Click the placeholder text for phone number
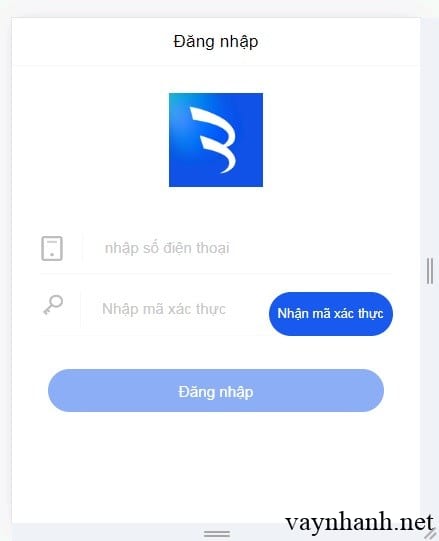The height and width of the screenshot is (541, 439). pos(167,248)
